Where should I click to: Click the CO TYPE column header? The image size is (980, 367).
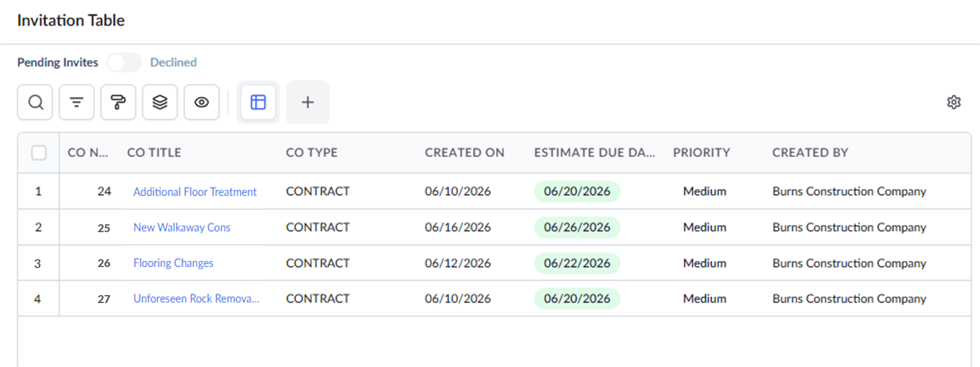[312, 152]
